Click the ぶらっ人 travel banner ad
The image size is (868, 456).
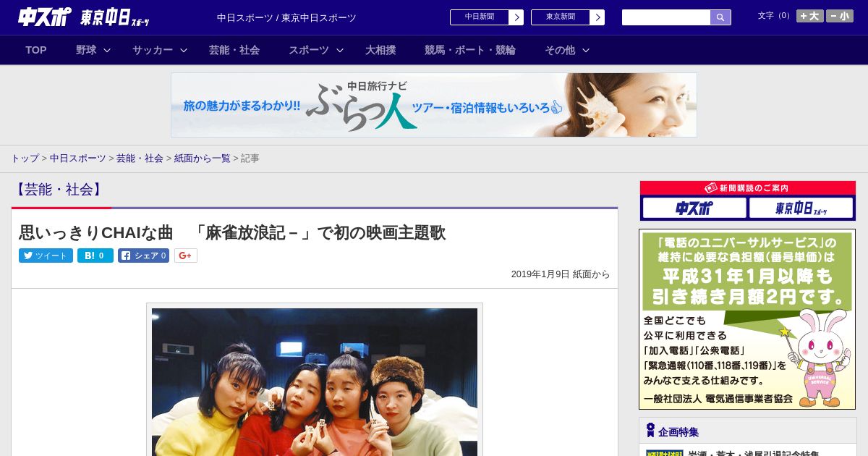434,105
